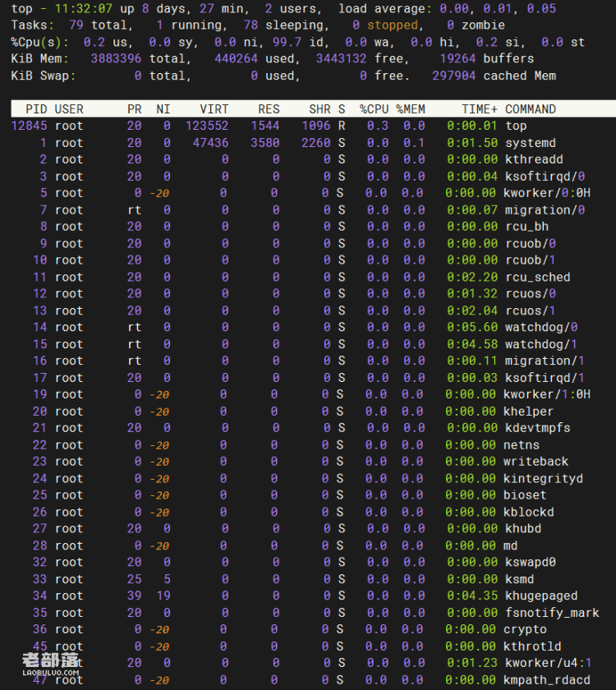
Task: Click used memory value 440264
Action: [x=236, y=58]
